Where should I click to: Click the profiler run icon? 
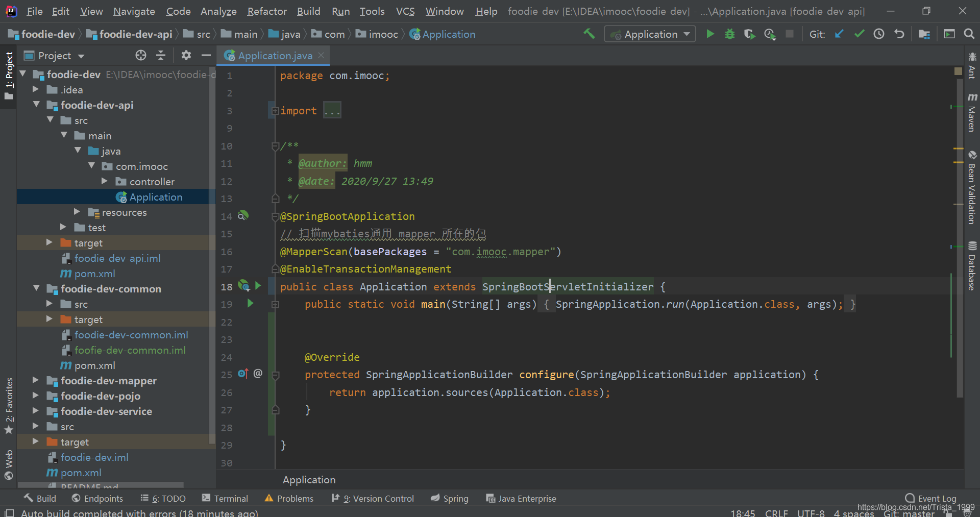coord(770,34)
